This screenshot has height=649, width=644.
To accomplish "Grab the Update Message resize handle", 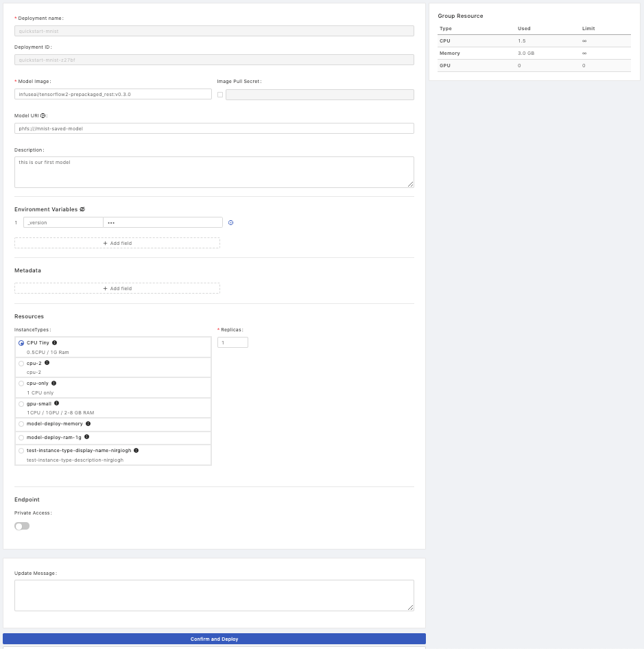I will (411, 608).
